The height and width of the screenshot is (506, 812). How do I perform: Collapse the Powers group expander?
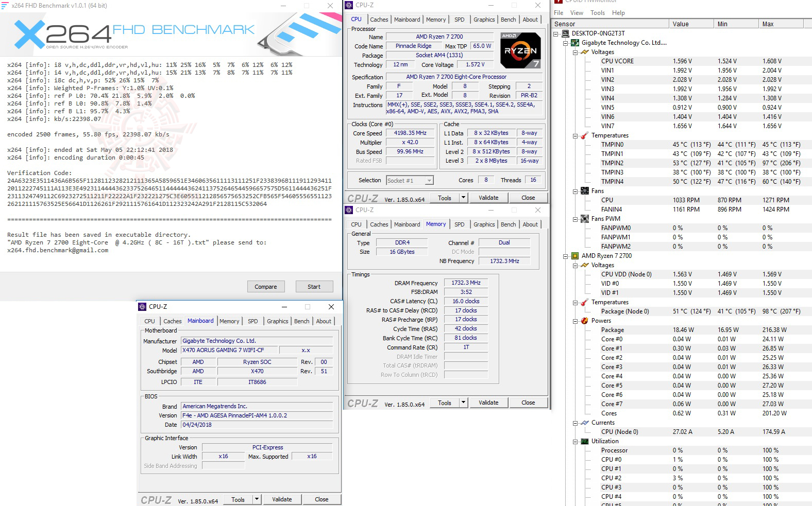click(576, 321)
